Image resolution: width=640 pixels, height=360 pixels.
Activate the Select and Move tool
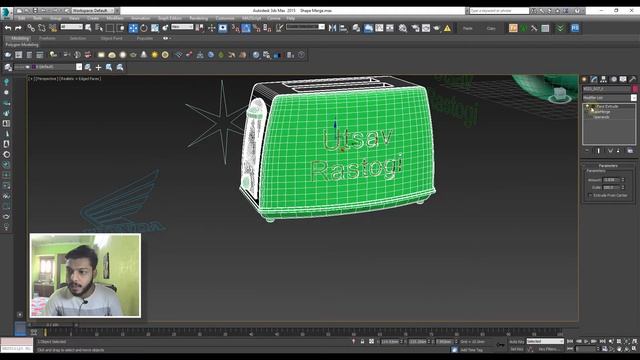click(133, 28)
